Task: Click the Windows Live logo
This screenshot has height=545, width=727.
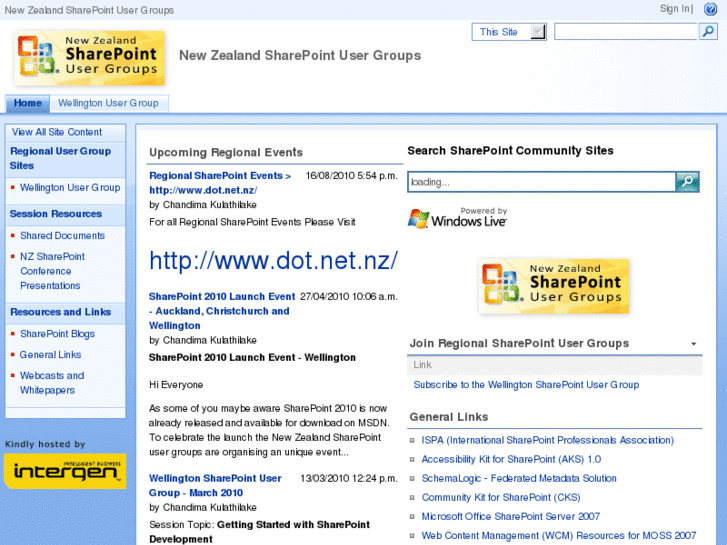Action: [457, 218]
